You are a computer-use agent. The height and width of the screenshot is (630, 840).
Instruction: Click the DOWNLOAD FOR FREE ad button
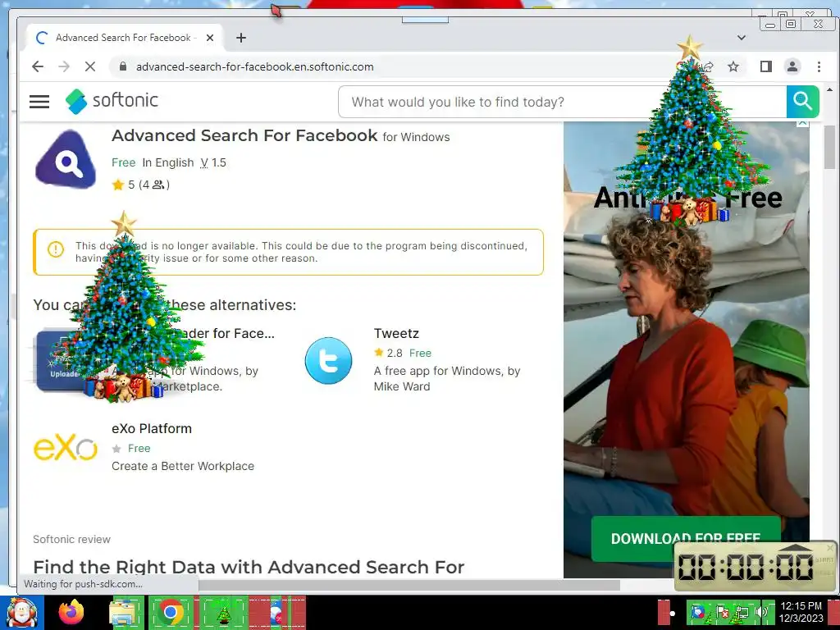click(686, 538)
